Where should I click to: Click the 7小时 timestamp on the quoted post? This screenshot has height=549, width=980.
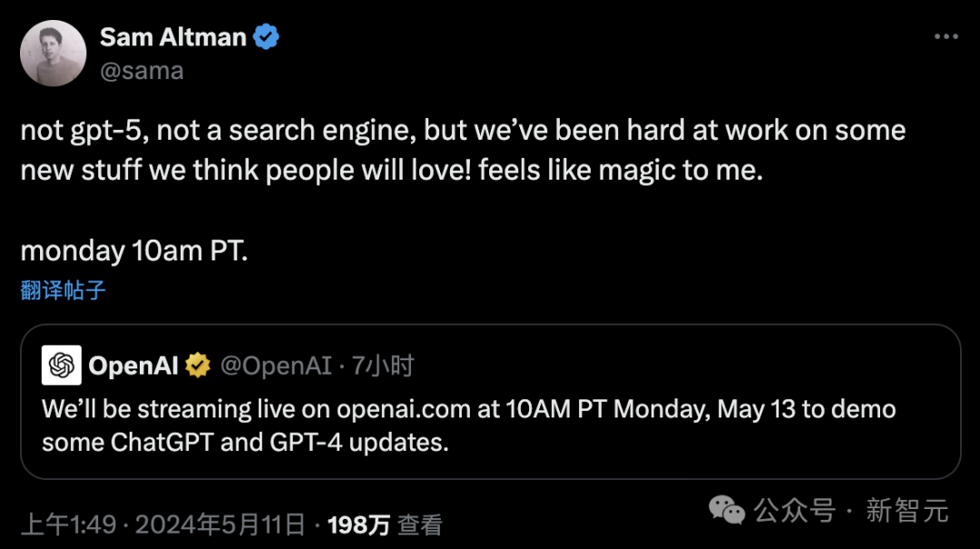[382, 366]
